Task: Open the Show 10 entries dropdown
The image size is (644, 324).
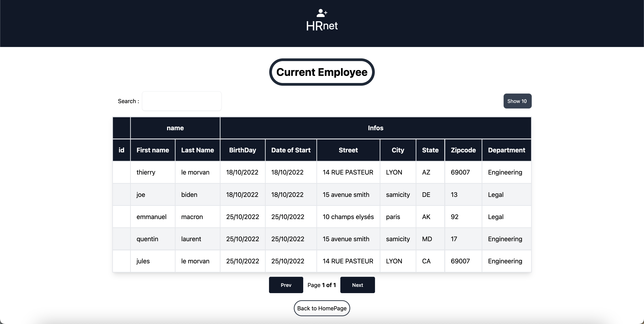Action: click(x=517, y=101)
